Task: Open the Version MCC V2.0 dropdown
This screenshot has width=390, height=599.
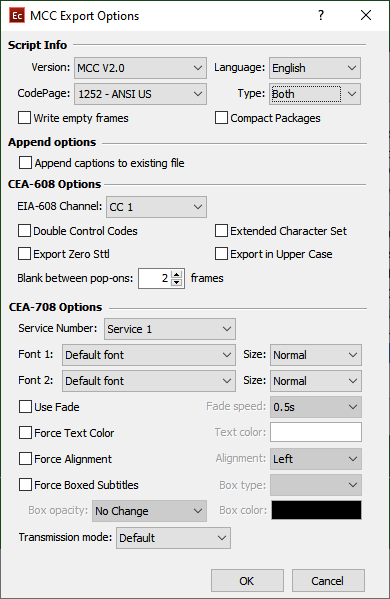Action: pyautogui.click(x=140, y=68)
